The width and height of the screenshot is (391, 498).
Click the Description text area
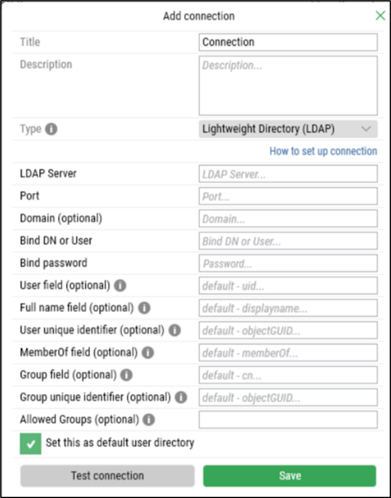click(x=288, y=85)
